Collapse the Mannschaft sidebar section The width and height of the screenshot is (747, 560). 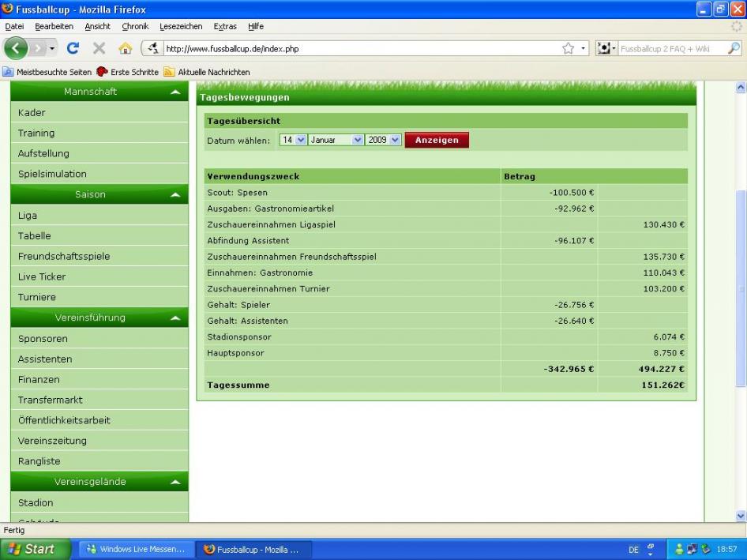click(175, 92)
